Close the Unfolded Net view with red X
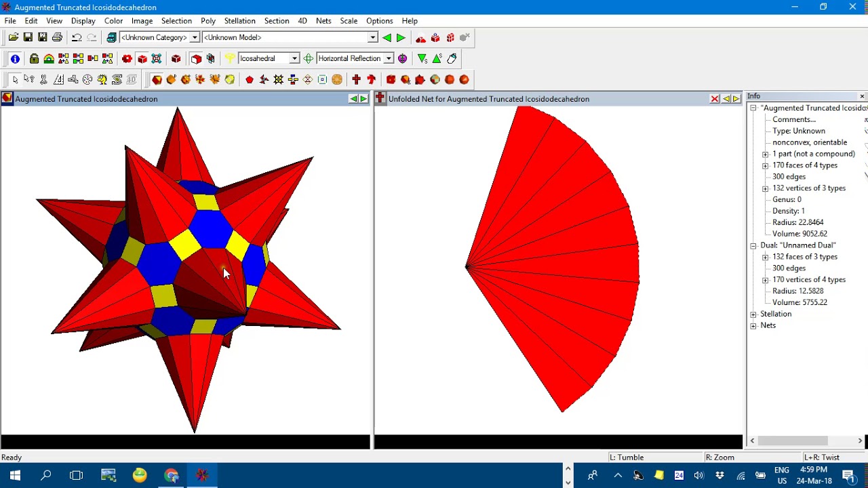This screenshot has height=488, width=868. 715,99
